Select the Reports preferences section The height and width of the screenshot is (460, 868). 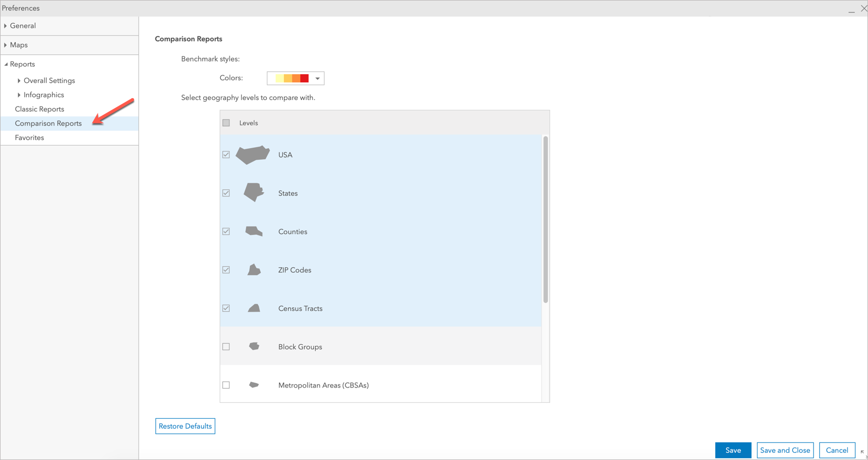(23, 64)
